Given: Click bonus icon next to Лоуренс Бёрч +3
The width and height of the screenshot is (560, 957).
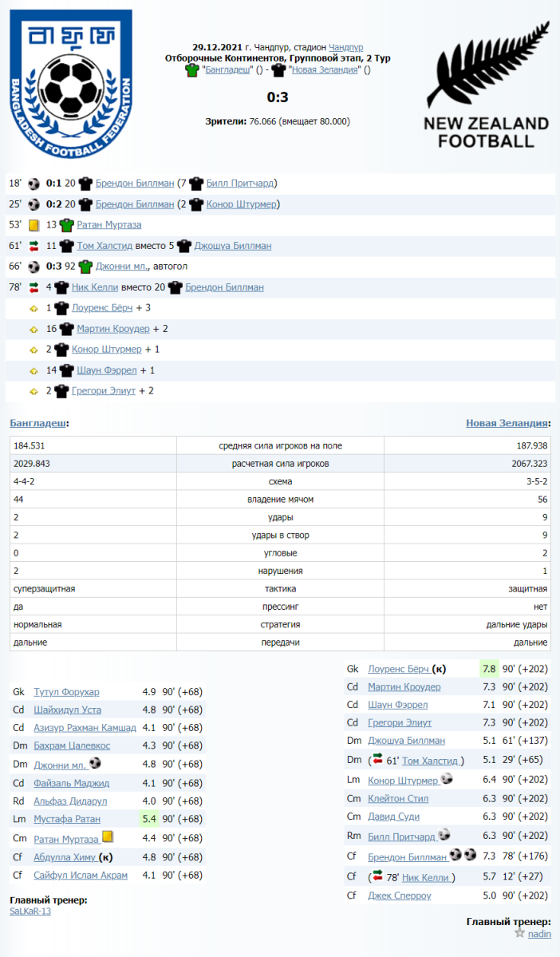Looking at the screenshot, I should pos(34,308).
